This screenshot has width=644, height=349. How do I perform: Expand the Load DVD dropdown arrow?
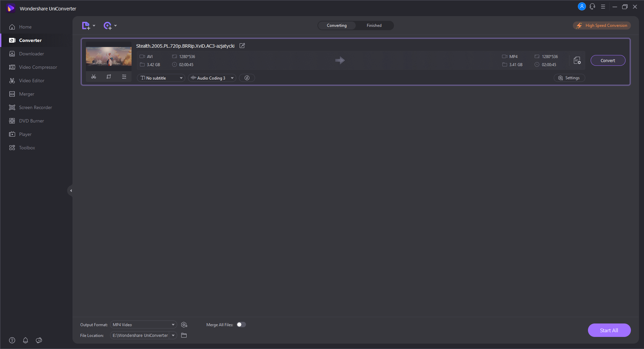point(115,26)
